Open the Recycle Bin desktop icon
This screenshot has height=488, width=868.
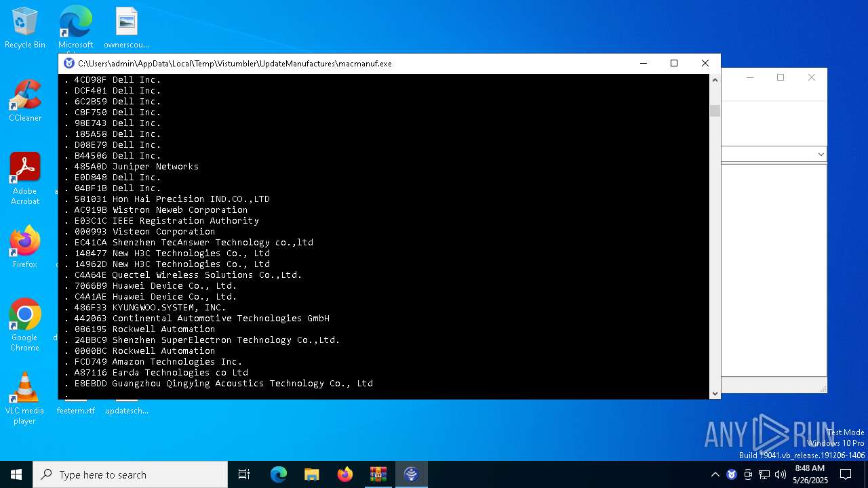pyautogui.click(x=25, y=28)
